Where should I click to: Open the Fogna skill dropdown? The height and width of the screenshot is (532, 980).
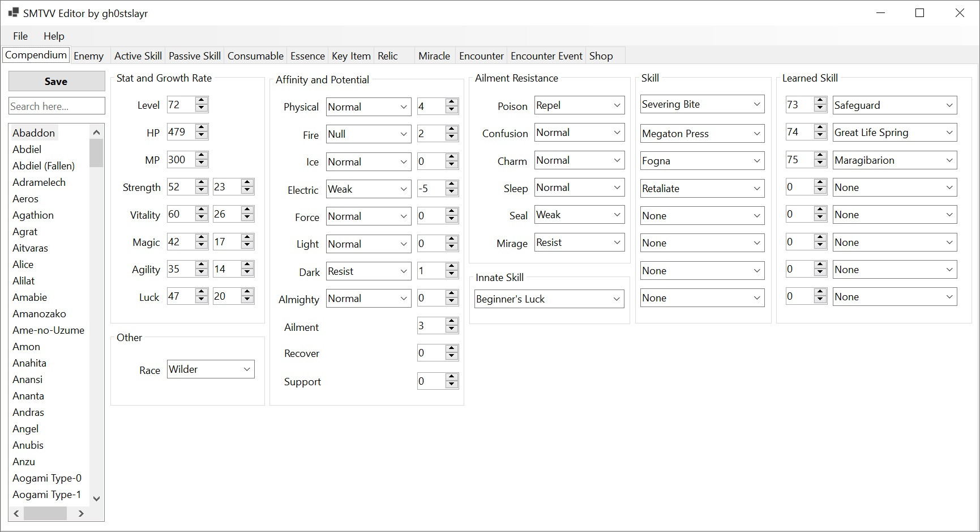(x=702, y=160)
